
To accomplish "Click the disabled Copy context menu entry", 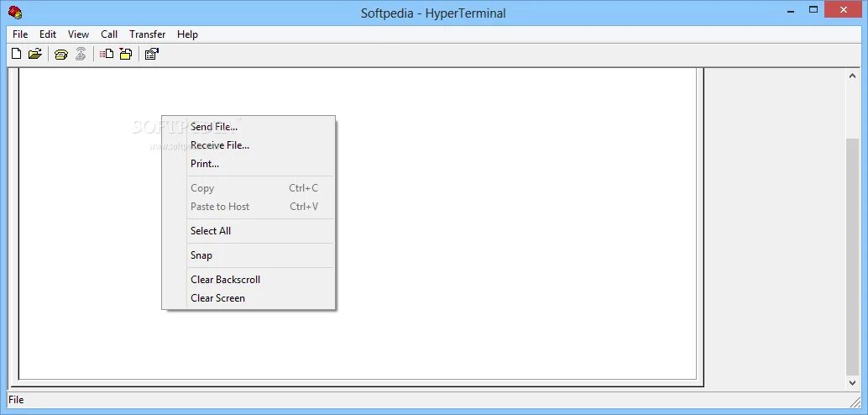I will tap(248, 188).
